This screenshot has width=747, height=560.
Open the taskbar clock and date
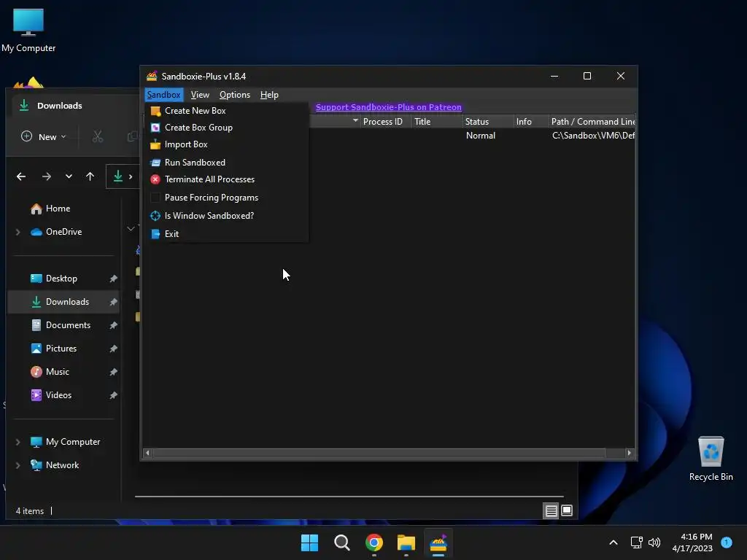[692, 542]
